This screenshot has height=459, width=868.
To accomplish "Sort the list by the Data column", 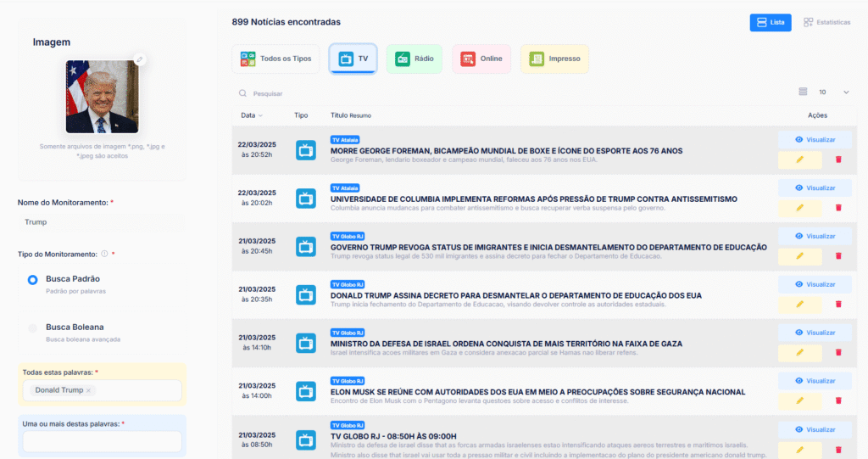I will tap(251, 115).
